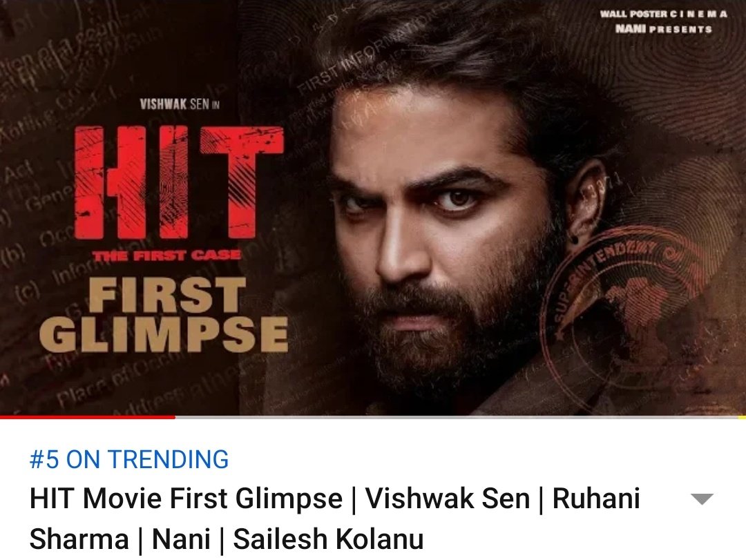This screenshot has width=746, height=560.
Task: Click the playhead at the end of red progress
Action: pyautogui.click(x=175, y=417)
